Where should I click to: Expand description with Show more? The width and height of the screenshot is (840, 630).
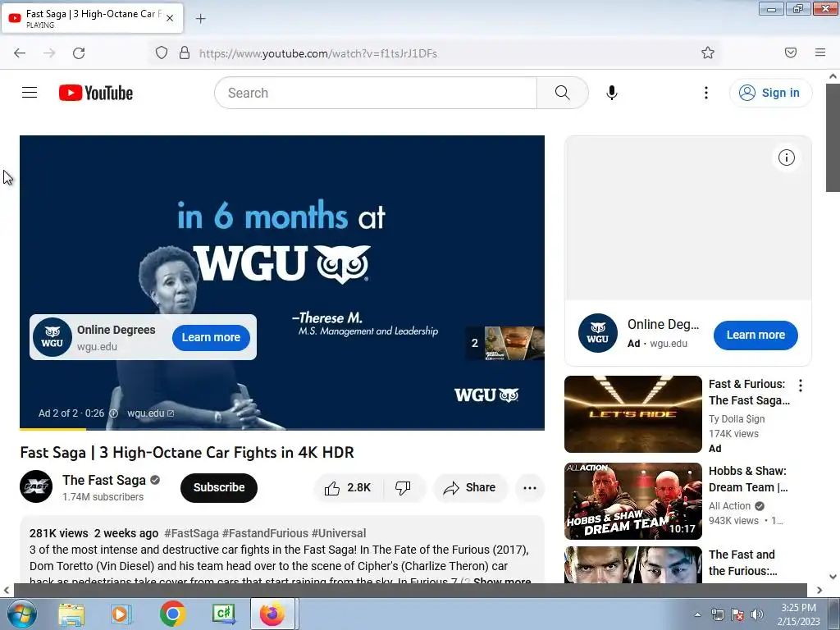point(502,582)
